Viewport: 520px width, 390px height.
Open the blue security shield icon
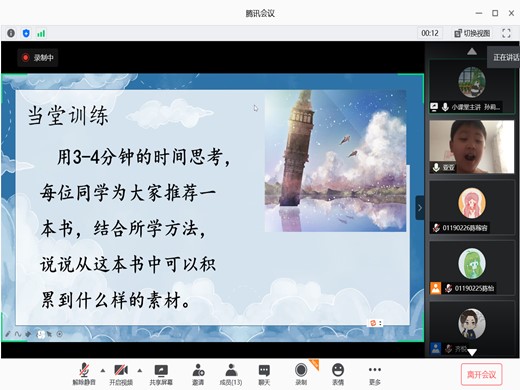click(26, 33)
